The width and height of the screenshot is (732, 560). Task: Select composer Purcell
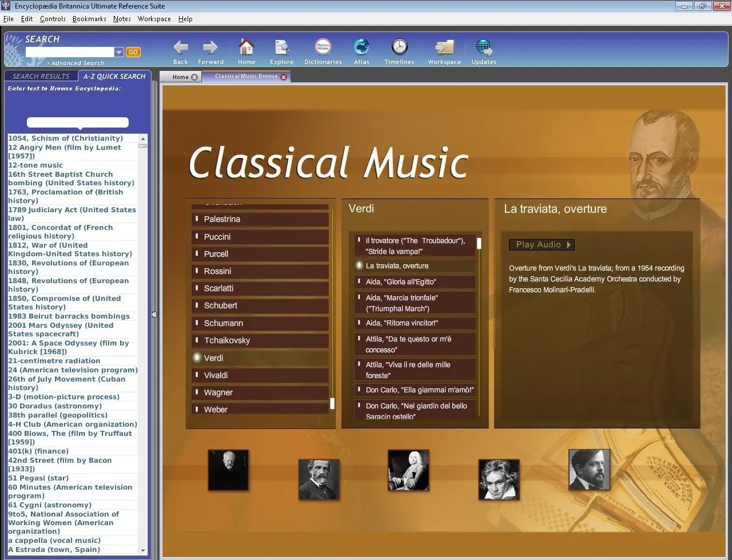[x=260, y=254]
